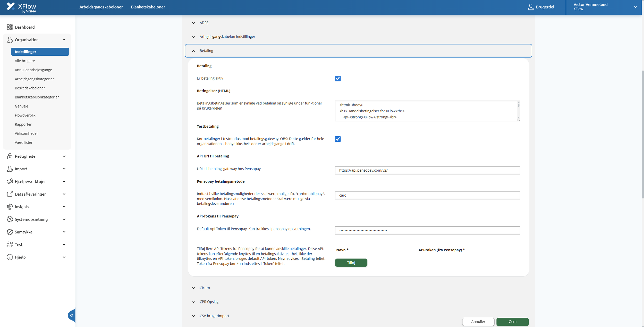
Task: Click the Hjælpeværktøjer megaphone icon
Action: click(x=10, y=181)
